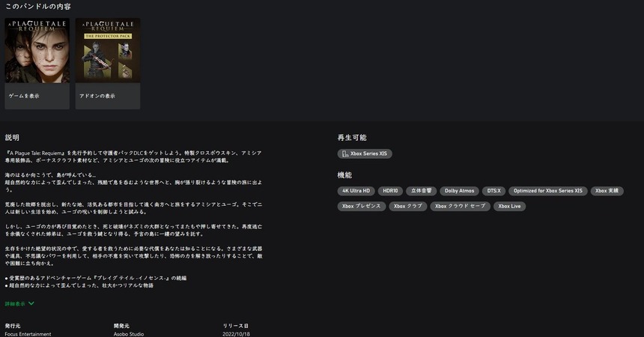
Task: Expand description with 詳細表示 link
Action: 15,304
